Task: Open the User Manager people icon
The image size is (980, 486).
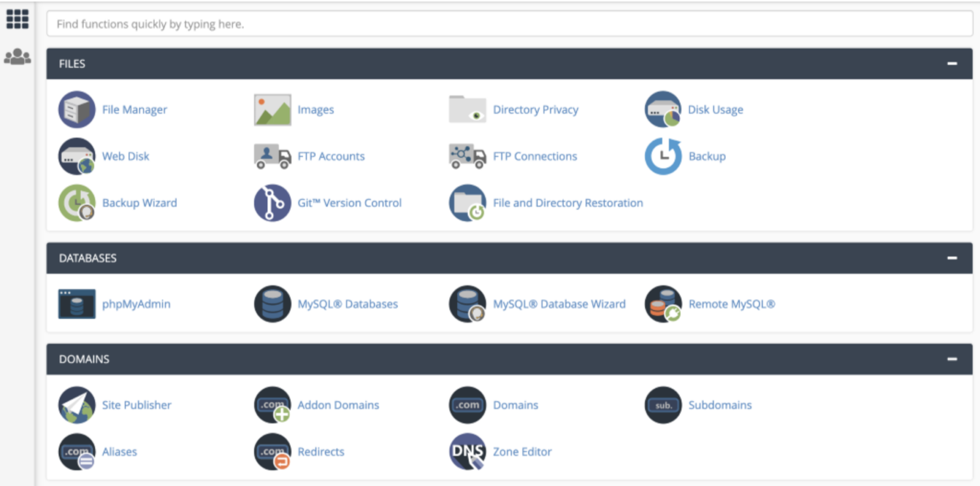Action: pyautogui.click(x=17, y=57)
